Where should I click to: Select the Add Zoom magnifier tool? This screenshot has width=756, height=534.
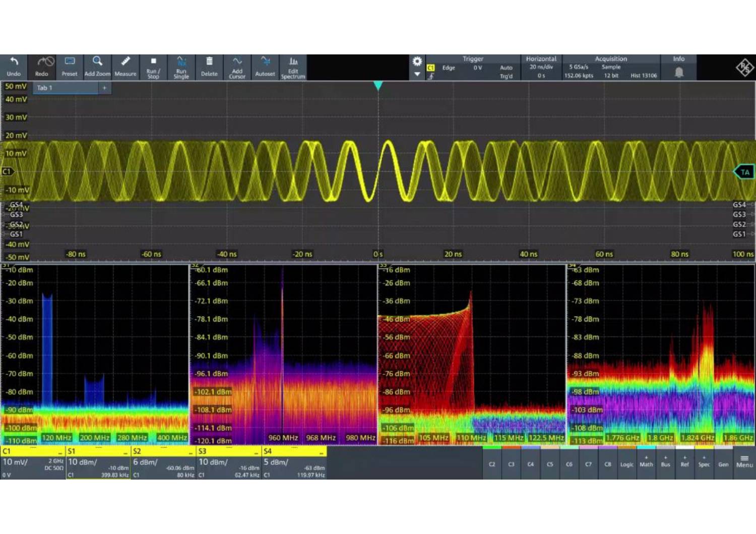[97, 67]
